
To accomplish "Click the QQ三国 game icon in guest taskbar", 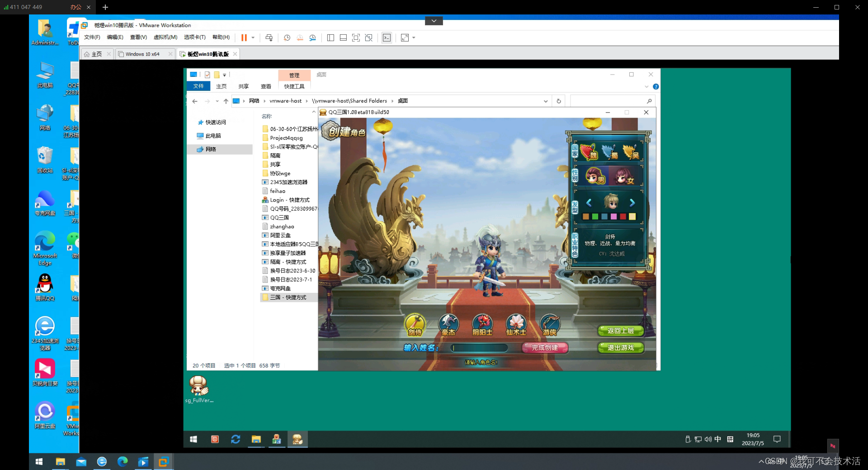I will pos(297,439).
